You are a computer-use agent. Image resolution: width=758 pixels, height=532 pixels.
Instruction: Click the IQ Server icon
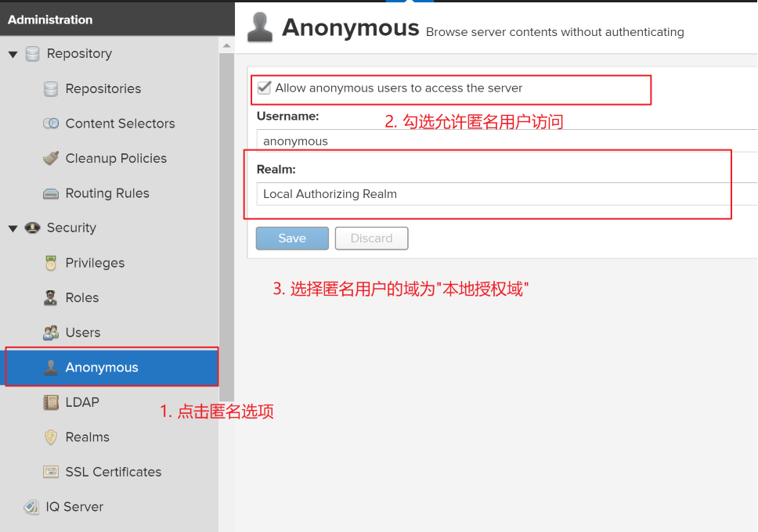(x=31, y=507)
